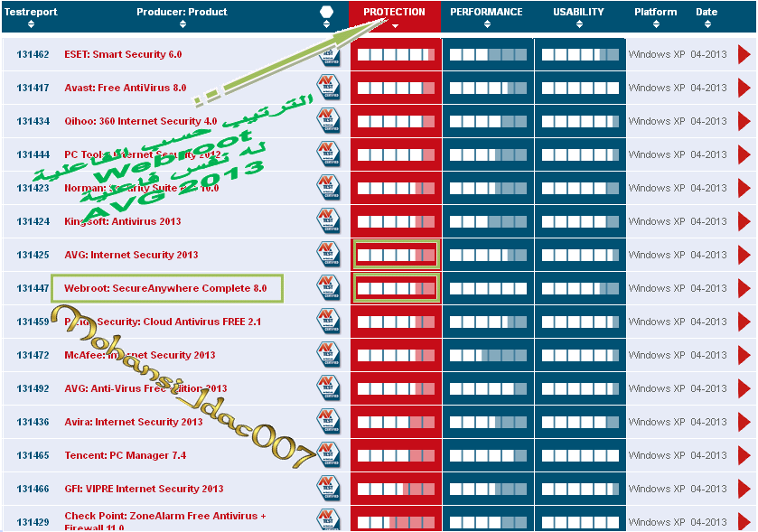Click the PROTECTION column header
The width and height of the screenshot is (758, 532).
tap(395, 16)
